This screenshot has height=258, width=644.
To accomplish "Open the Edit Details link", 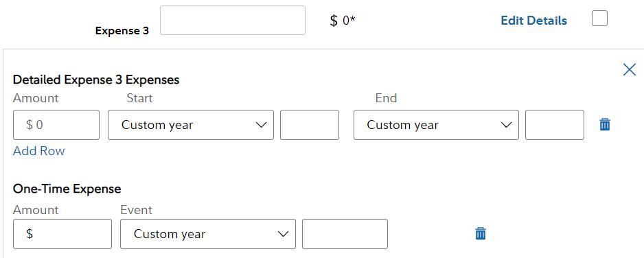I will point(533,21).
